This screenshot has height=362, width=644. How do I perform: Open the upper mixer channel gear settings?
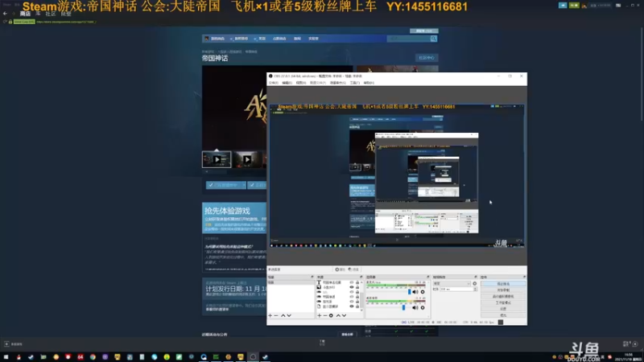click(422, 292)
